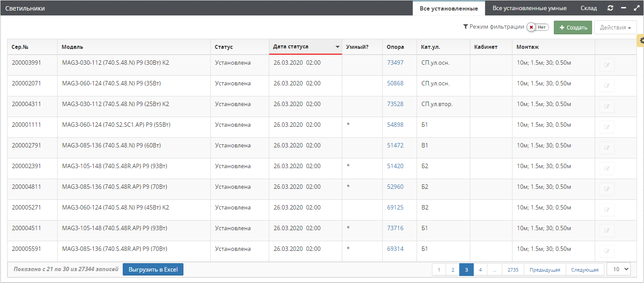Toggle the Режим фильтрации switch
The width and height of the screenshot is (644, 283).
coord(538,27)
